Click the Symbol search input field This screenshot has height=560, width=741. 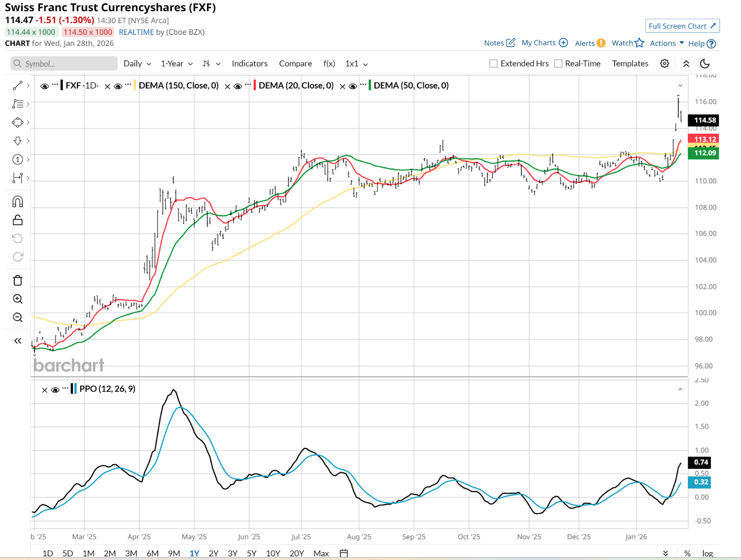click(65, 64)
